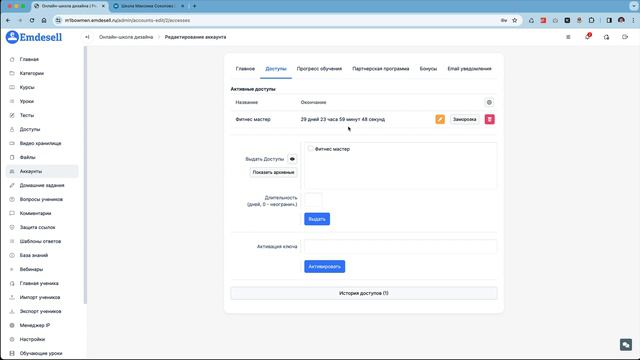
Task: Click the gear icon in active accesses table
Action: point(489,102)
